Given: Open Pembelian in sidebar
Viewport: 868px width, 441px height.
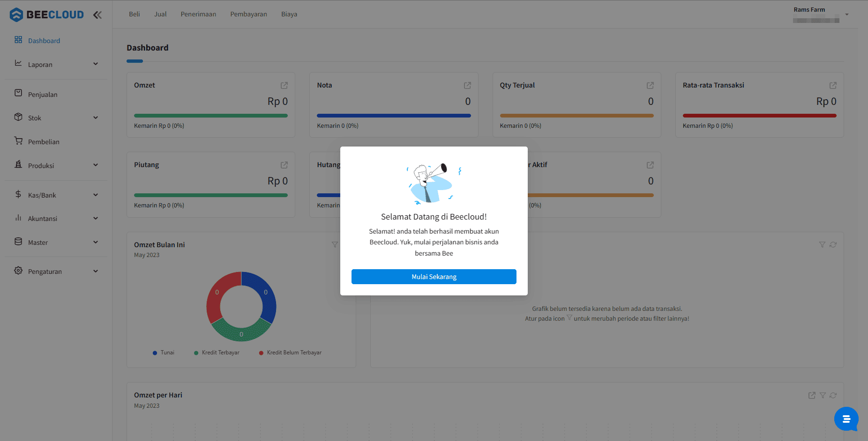Looking at the screenshot, I should [x=44, y=142].
